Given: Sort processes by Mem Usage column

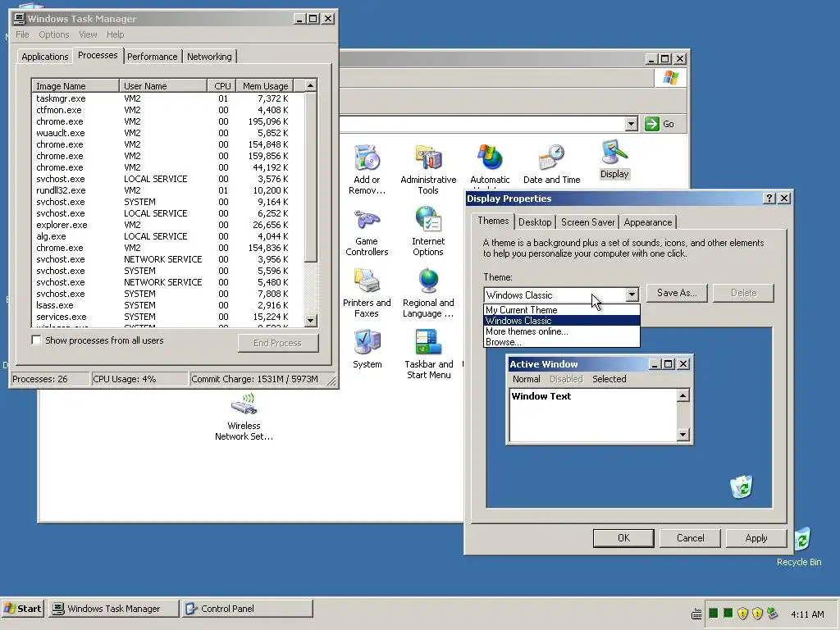Looking at the screenshot, I should (x=265, y=85).
